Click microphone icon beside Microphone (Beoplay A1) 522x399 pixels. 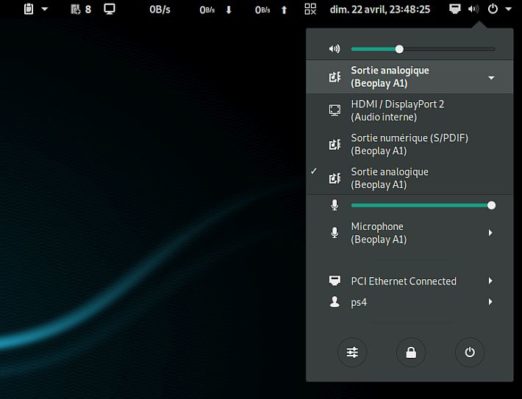tap(334, 233)
